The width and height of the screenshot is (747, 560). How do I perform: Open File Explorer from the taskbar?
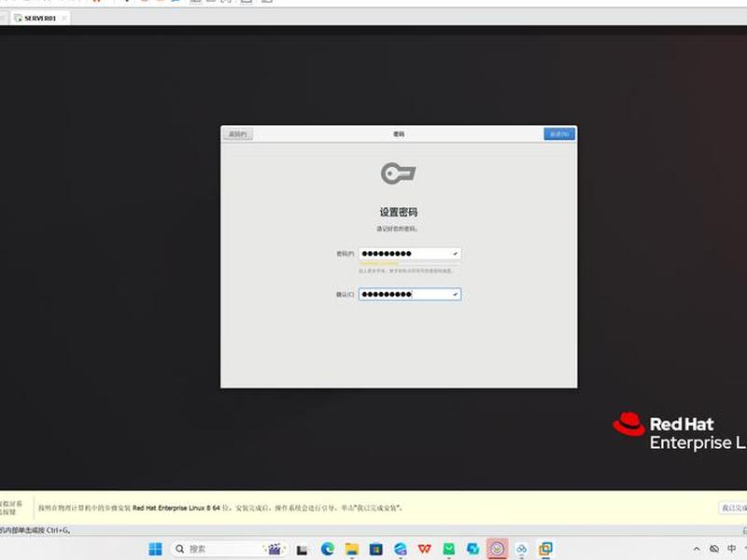coord(352,549)
